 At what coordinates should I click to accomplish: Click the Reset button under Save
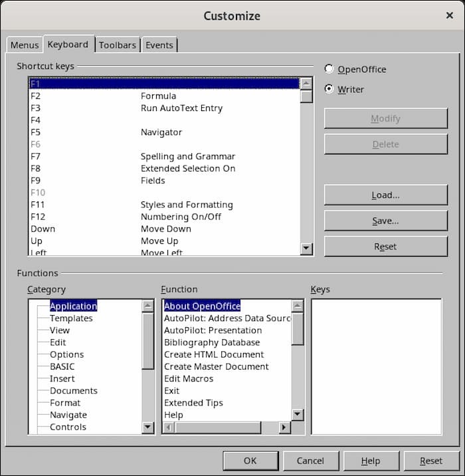click(x=385, y=246)
